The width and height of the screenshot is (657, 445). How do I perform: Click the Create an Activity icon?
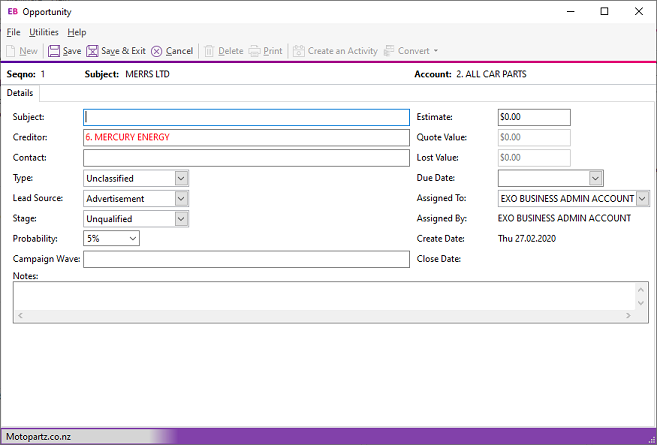299,51
